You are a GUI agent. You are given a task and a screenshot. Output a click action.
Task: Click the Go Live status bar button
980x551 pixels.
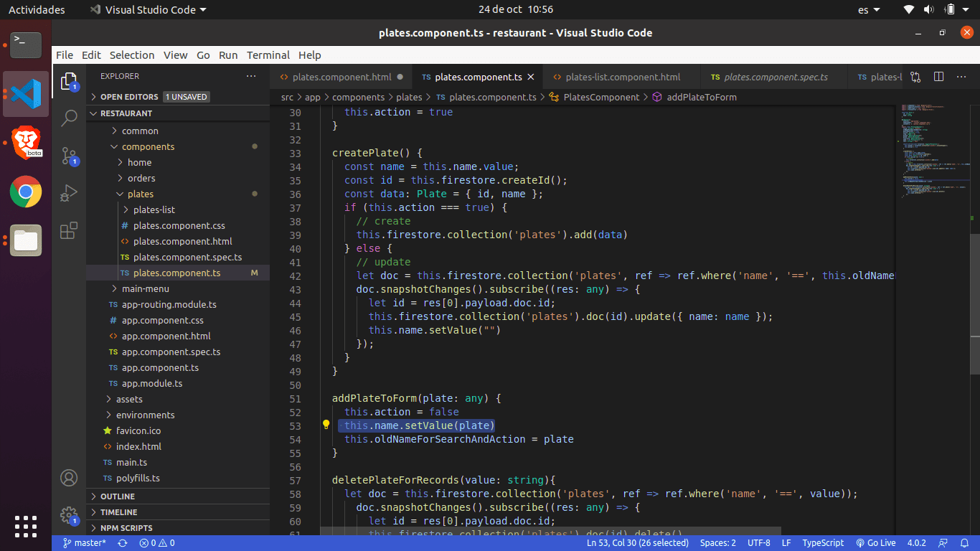click(x=875, y=543)
